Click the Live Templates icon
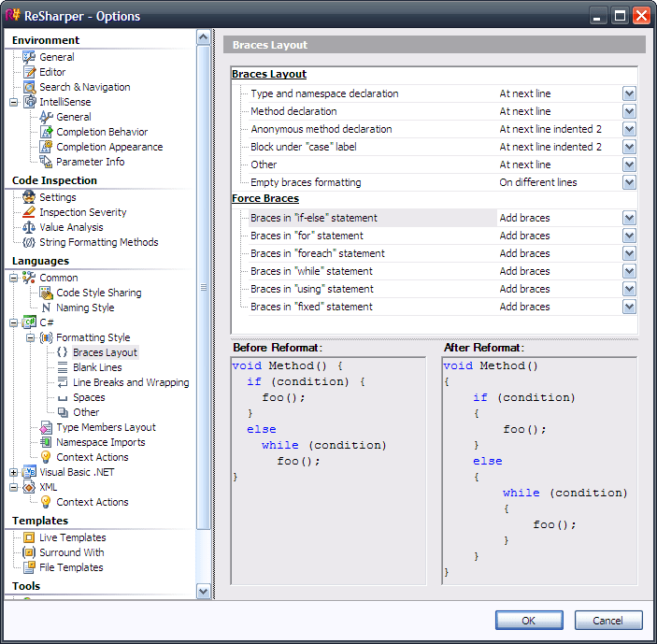 pyautogui.click(x=29, y=537)
